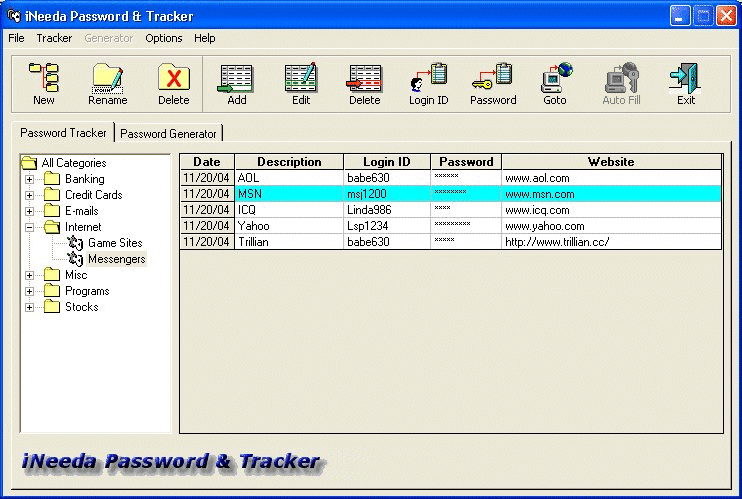Click the Auto Fill toolbar icon
Image resolution: width=742 pixels, height=499 pixels.
click(x=621, y=77)
